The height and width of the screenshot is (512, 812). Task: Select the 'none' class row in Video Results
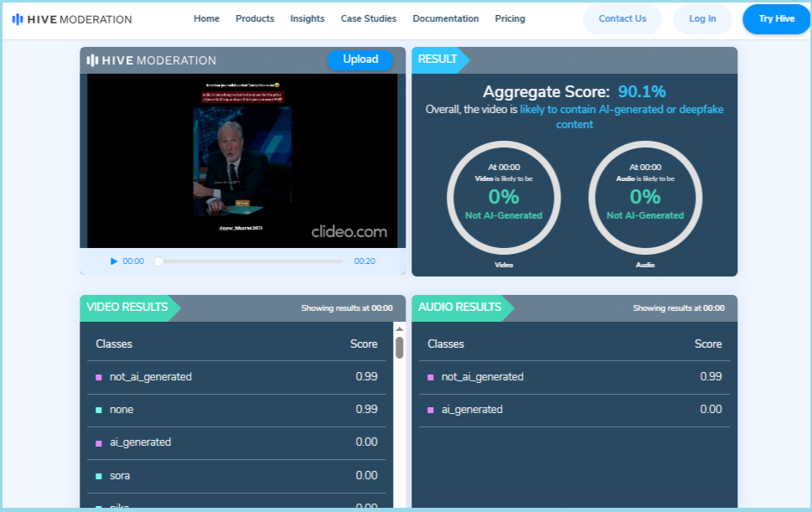tap(236, 410)
